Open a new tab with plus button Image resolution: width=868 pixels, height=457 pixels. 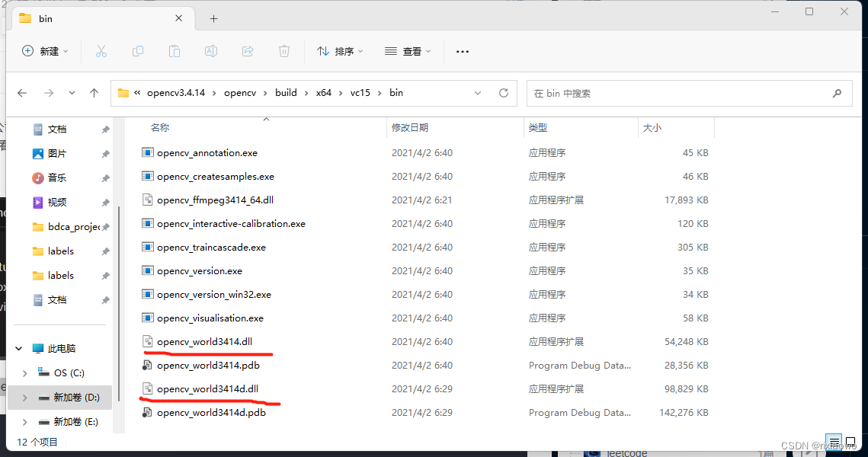(213, 19)
